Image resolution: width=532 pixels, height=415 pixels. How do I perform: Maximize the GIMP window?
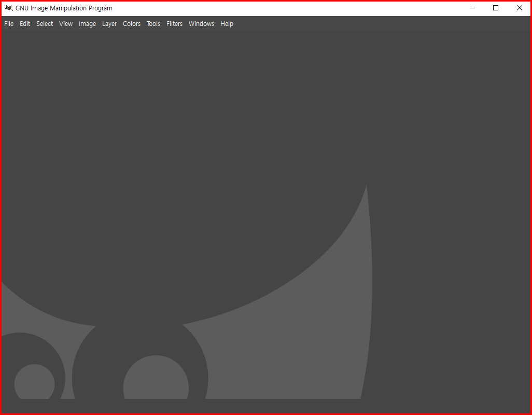[496, 8]
